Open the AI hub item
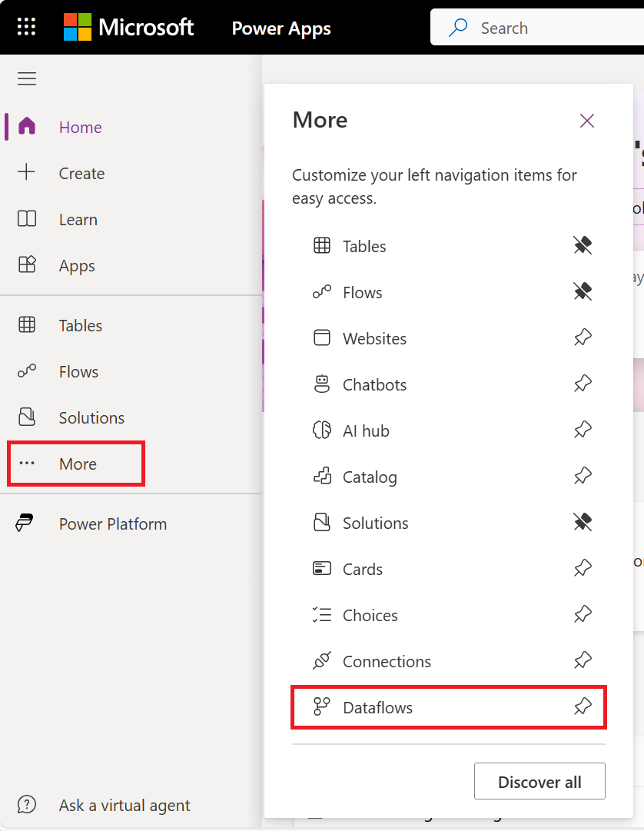Image resolution: width=644 pixels, height=831 pixels. (x=367, y=430)
